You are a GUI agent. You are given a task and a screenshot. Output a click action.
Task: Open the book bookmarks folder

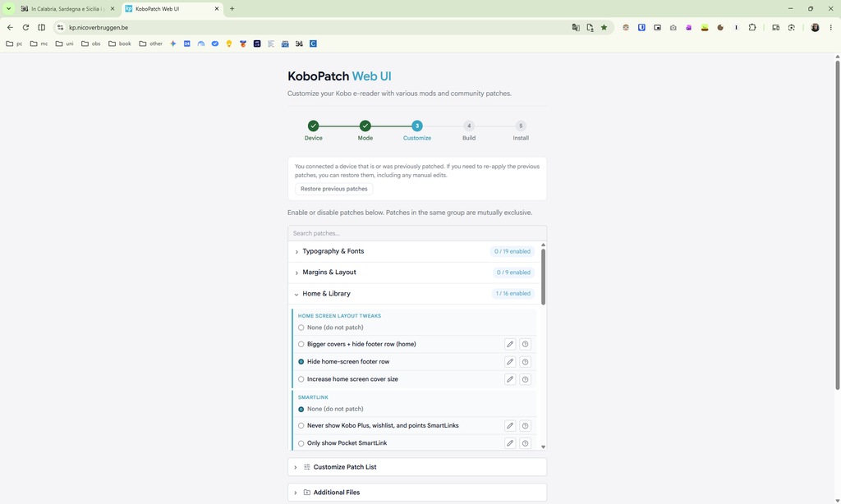coord(120,44)
